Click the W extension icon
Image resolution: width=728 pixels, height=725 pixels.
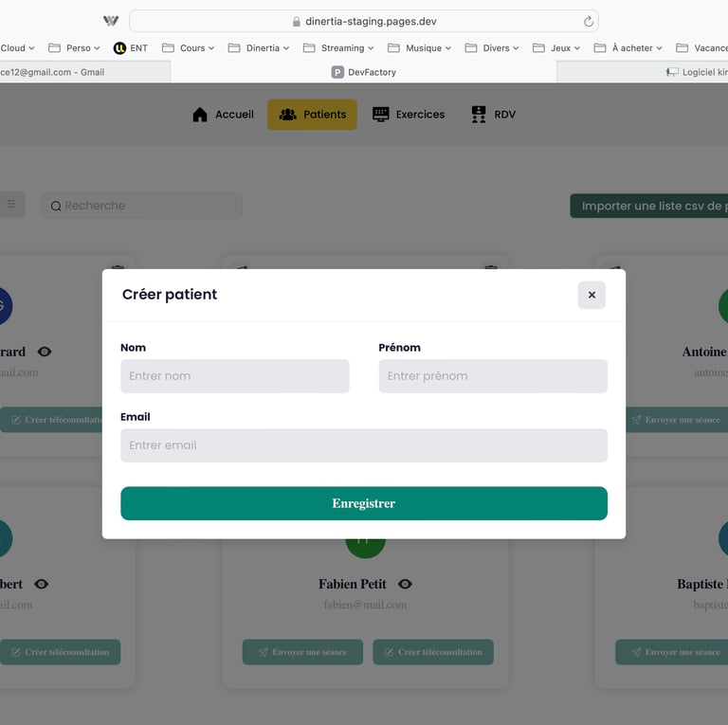(111, 21)
